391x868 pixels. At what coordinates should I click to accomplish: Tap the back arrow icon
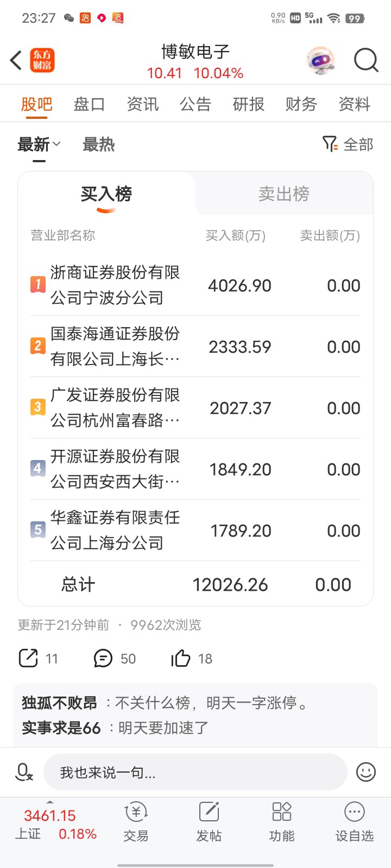click(x=16, y=60)
